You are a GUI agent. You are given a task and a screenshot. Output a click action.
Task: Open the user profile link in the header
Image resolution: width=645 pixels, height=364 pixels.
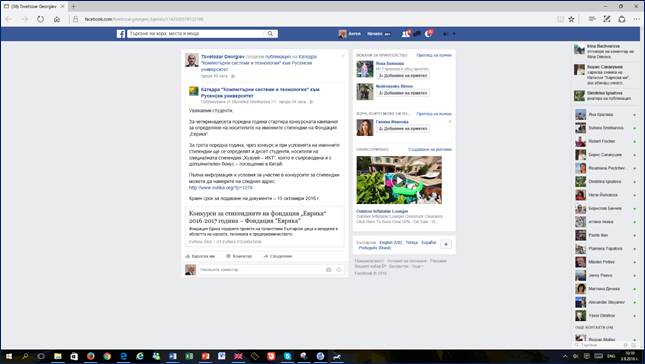point(350,34)
